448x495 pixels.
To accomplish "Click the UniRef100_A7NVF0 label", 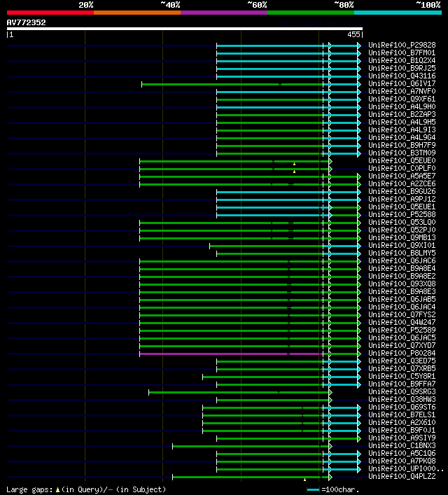I will [x=402, y=91].
